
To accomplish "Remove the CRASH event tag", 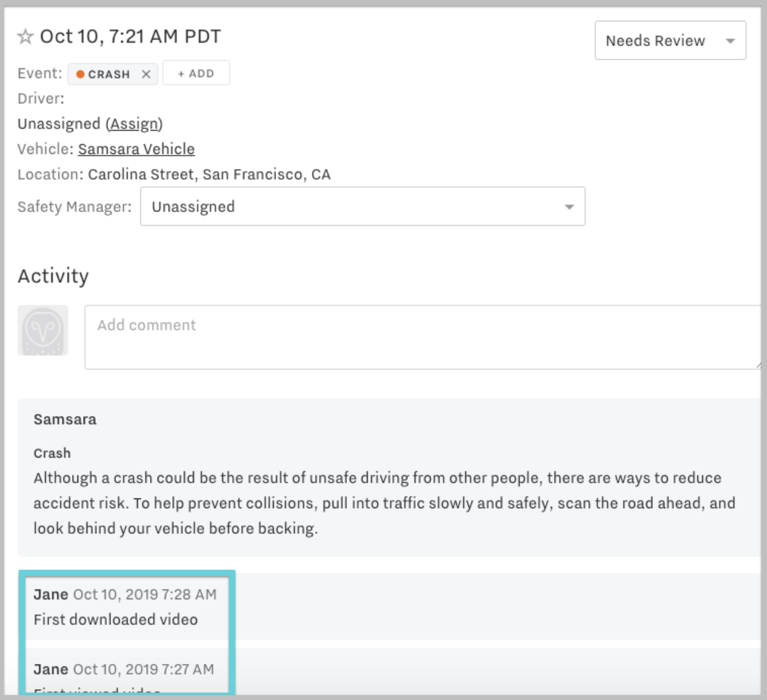I will (146, 74).
